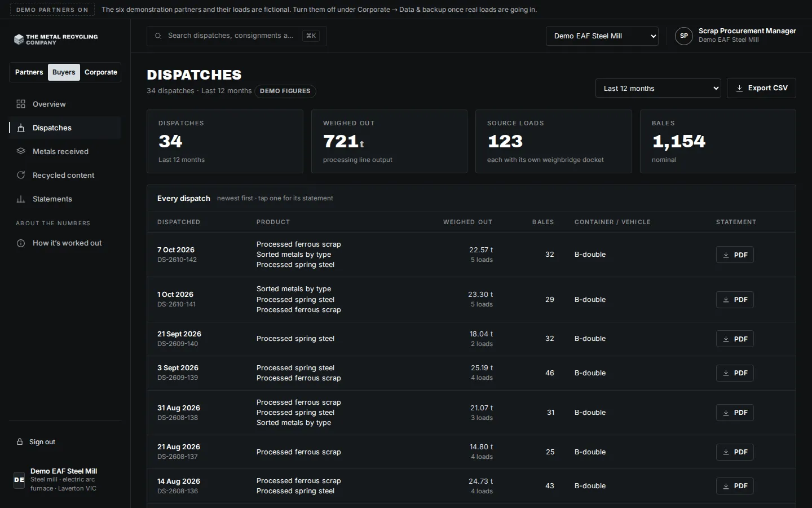Click the download icon on Export CSV
This screenshot has height=508, width=812.
click(739, 88)
